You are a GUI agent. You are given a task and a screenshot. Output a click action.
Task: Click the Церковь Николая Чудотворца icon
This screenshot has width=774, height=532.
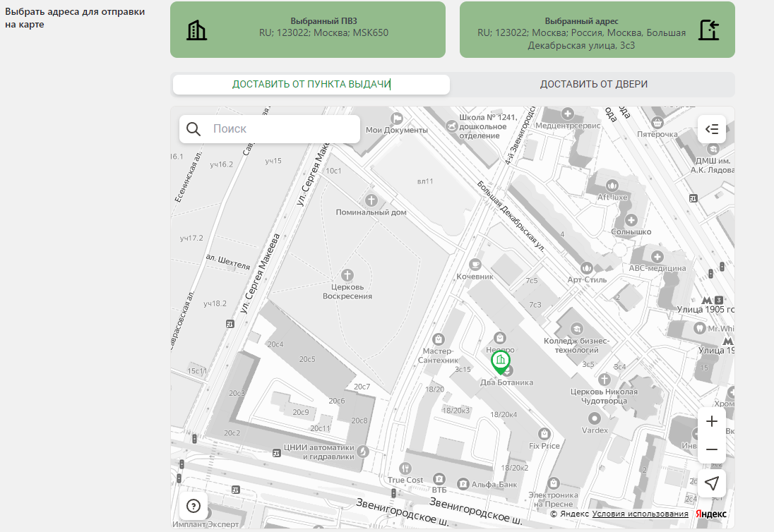click(x=605, y=380)
